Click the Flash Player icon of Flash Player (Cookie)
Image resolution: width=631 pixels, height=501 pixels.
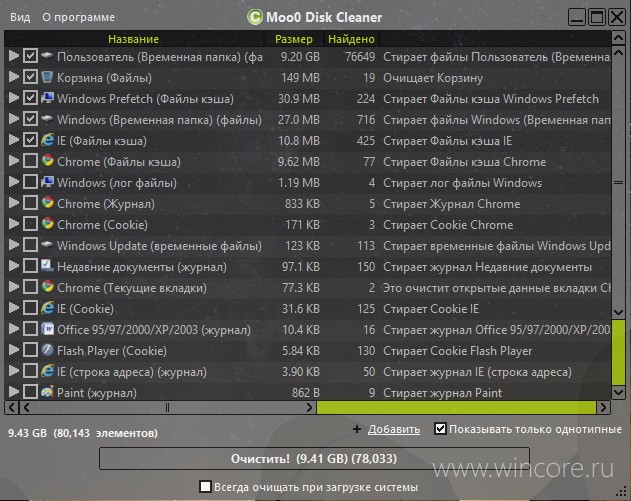click(47, 350)
